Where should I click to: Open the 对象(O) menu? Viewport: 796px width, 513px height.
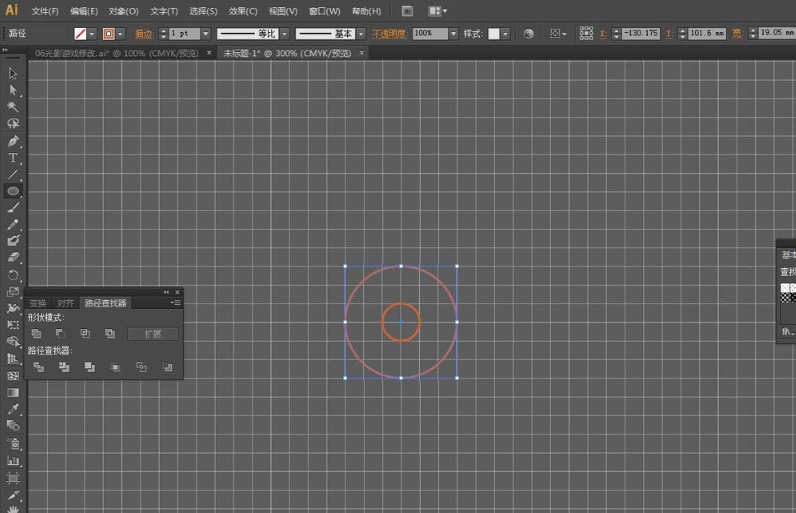(x=124, y=11)
